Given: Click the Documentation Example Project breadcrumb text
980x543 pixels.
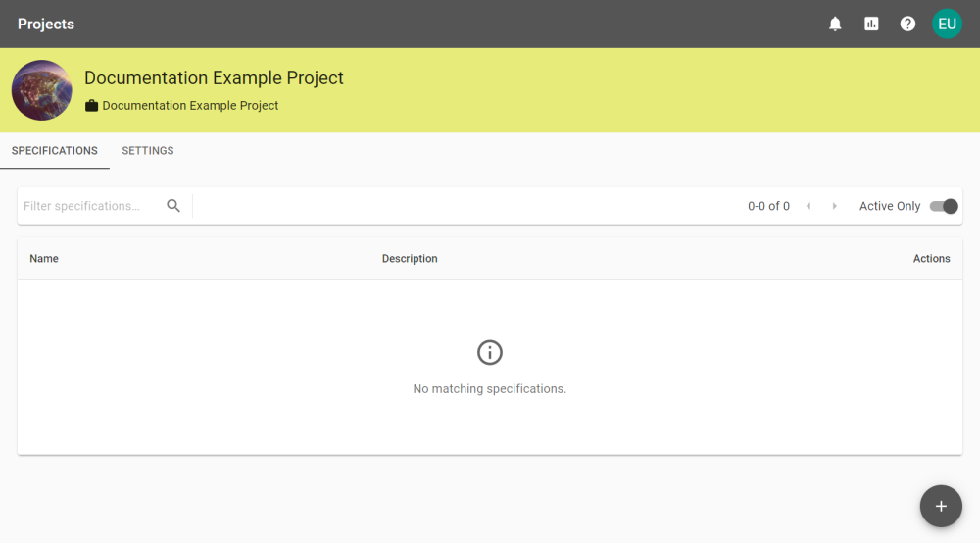Looking at the screenshot, I should pos(190,106).
